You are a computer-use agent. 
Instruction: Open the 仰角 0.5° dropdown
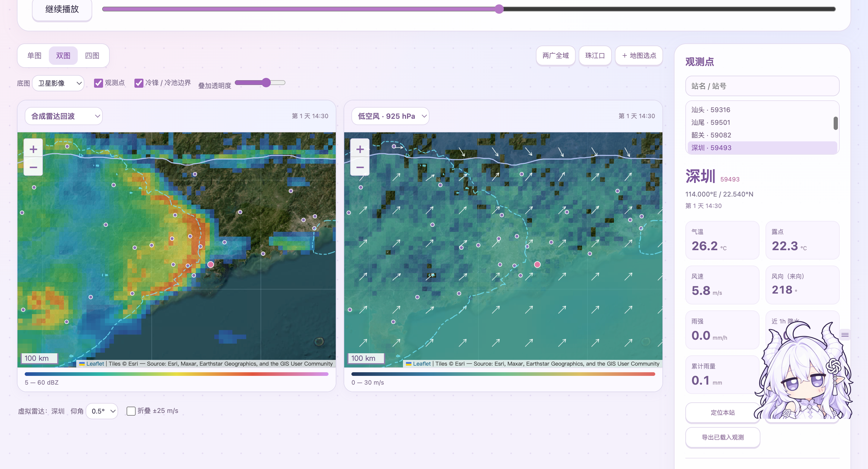tap(102, 411)
